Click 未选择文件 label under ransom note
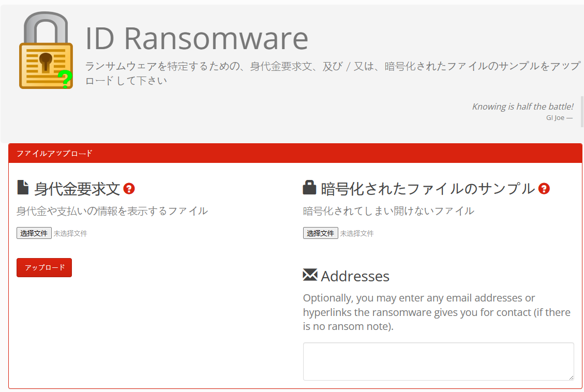 (x=70, y=233)
